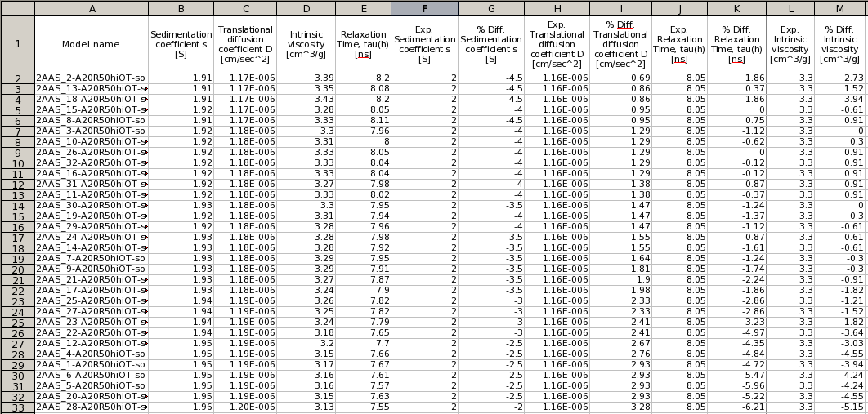Select % diff relaxation value -6.21
This screenshot has height=414, width=868.
736,407
